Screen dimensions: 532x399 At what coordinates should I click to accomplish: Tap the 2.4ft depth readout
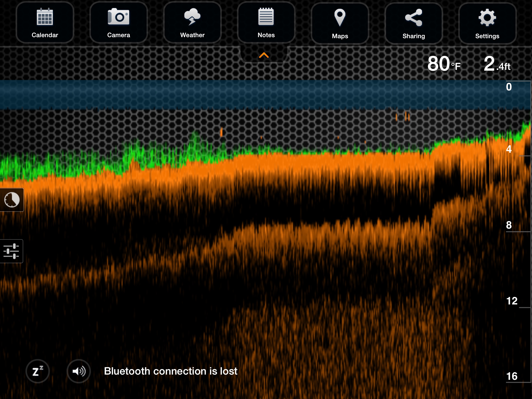(x=497, y=64)
